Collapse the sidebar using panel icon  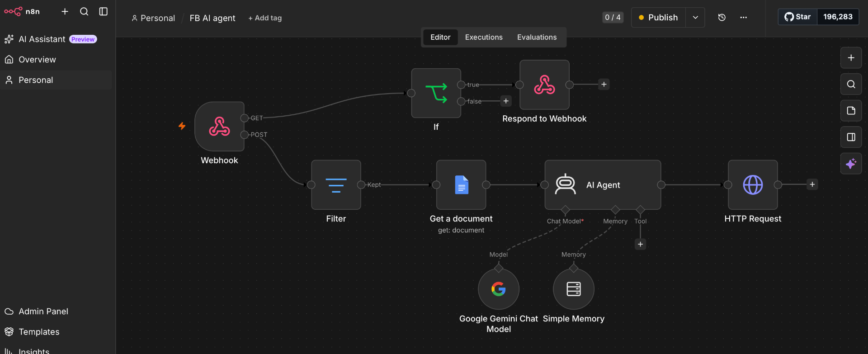104,11
